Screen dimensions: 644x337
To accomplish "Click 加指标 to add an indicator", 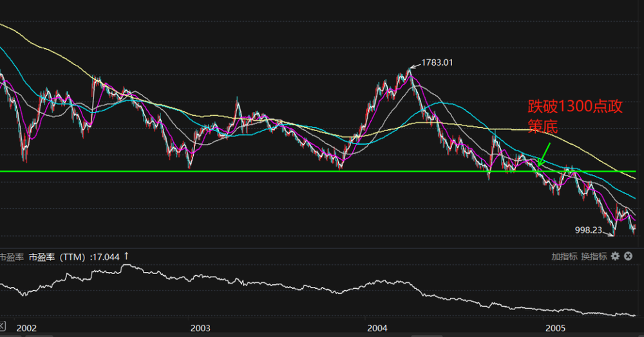I will coord(565,256).
